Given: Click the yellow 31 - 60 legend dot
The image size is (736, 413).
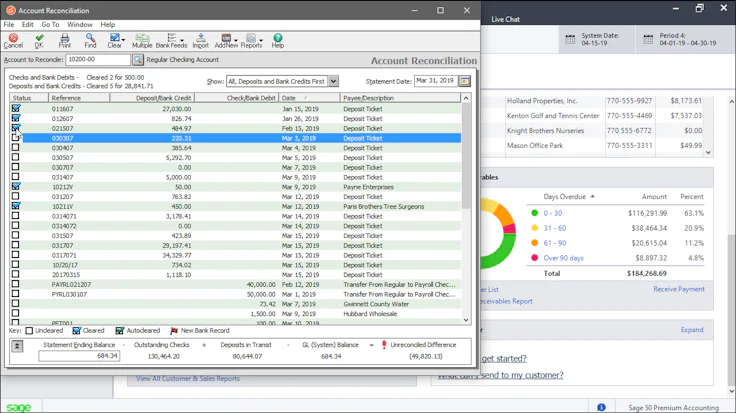Looking at the screenshot, I should click(x=534, y=228).
